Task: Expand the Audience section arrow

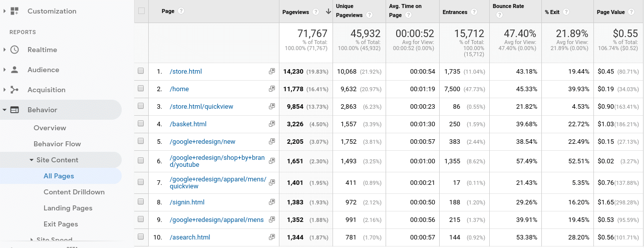Action: pos(5,70)
